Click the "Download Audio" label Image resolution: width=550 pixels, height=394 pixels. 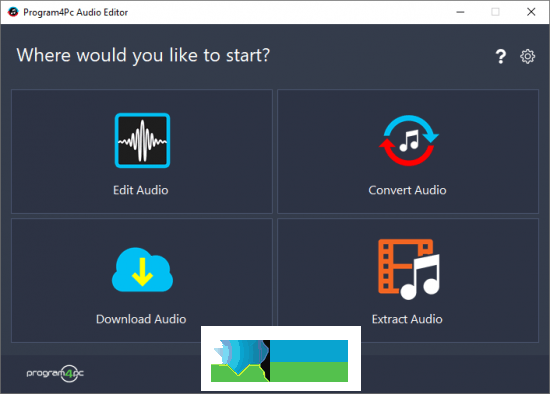pyautogui.click(x=141, y=319)
